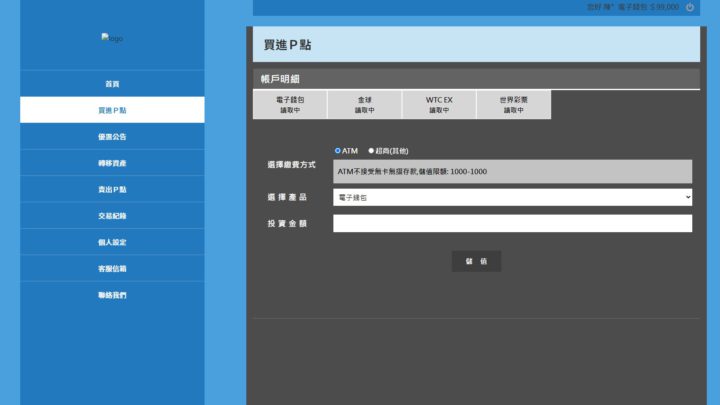Switch to the WTC EX tab
The height and width of the screenshot is (405, 720).
(x=439, y=105)
